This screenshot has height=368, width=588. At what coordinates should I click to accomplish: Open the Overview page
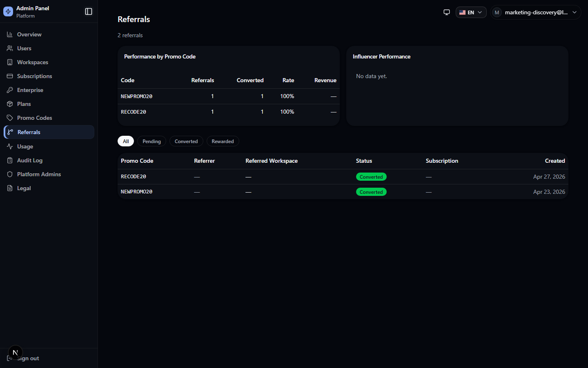pos(49,34)
